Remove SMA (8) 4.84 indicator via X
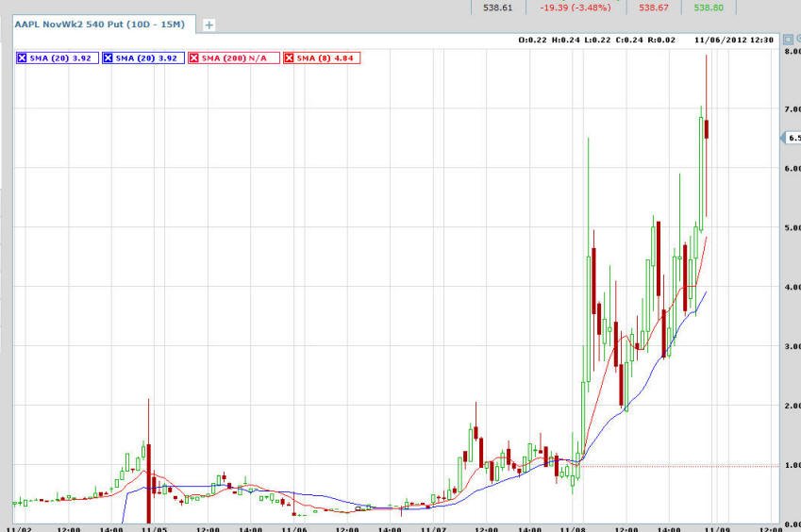 (289, 58)
